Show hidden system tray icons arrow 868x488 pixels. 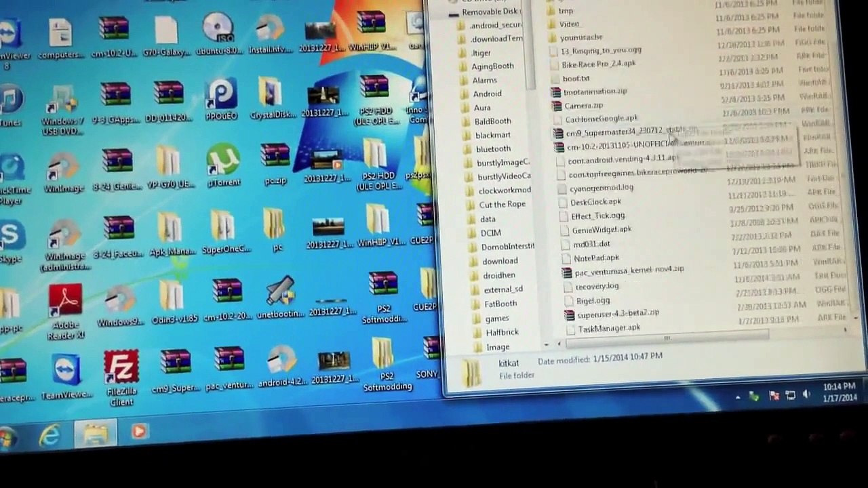(x=738, y=397)
